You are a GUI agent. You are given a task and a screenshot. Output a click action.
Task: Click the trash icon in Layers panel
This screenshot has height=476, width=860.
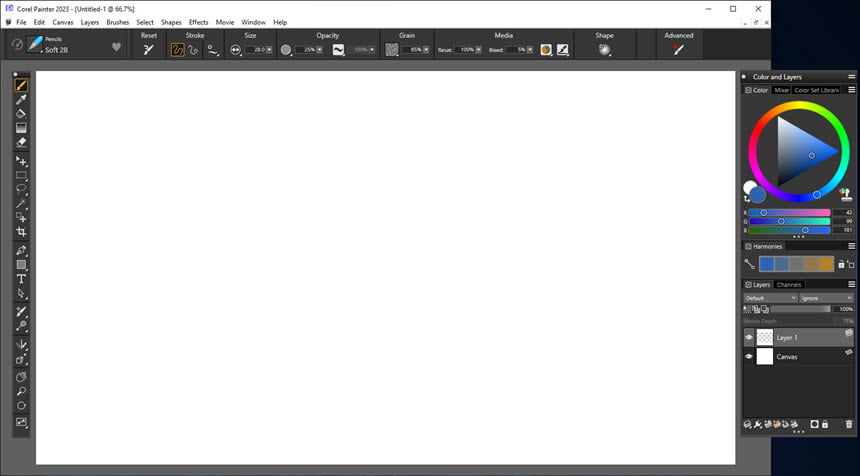tap(849, 424)
